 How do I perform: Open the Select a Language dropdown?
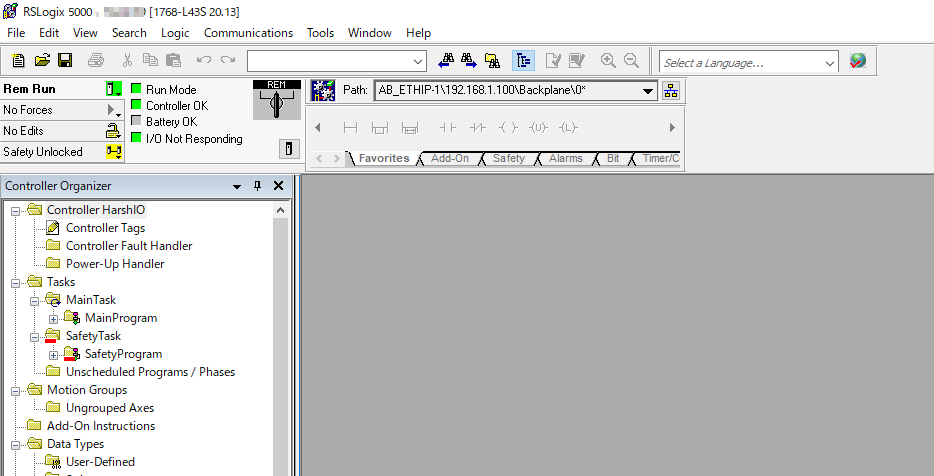pyautogui.click(x=830, y=63)
